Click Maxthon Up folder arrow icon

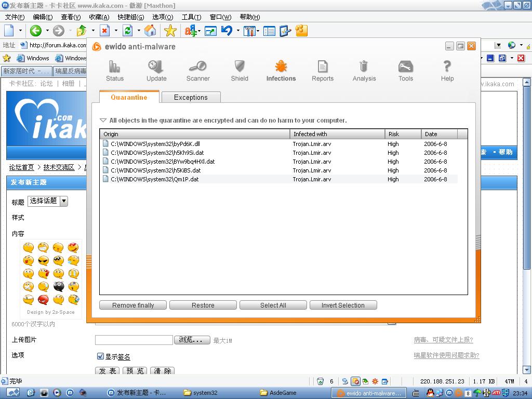pyautogui.click(x=82, y=31)
